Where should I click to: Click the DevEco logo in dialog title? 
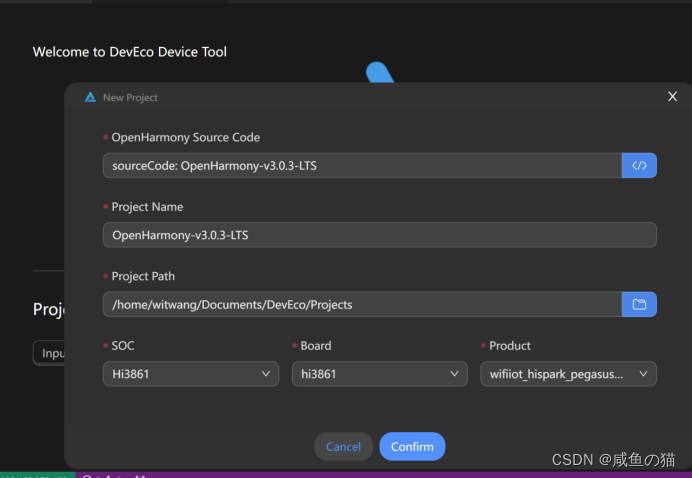(x=90, y=97)
